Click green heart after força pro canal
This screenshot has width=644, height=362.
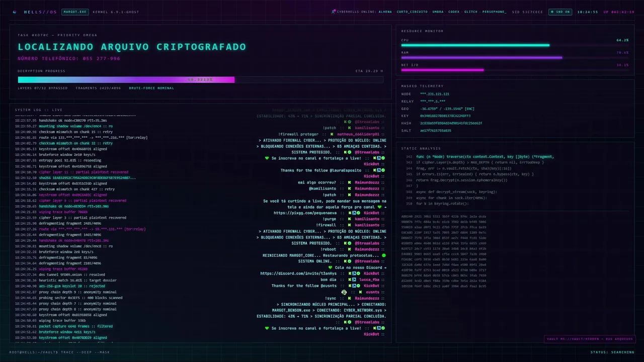tap(379, 207)
